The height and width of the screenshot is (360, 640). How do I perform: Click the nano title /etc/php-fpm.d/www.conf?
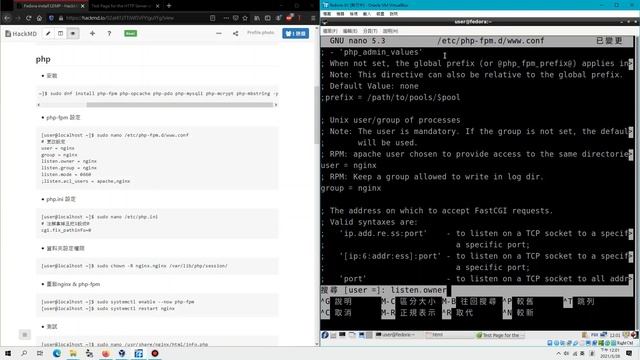click(x=491, y=41)
